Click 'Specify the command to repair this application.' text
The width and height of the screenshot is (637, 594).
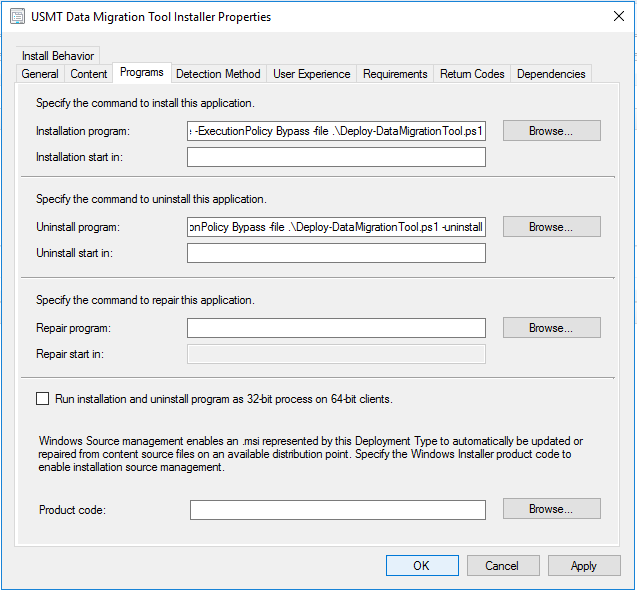(x=145, y=300)
